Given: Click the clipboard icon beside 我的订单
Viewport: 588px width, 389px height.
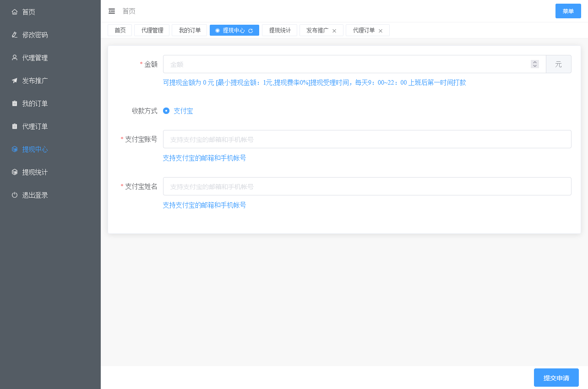Looking at the screenshot, I should pyautogui.click(x=15, y=103).
